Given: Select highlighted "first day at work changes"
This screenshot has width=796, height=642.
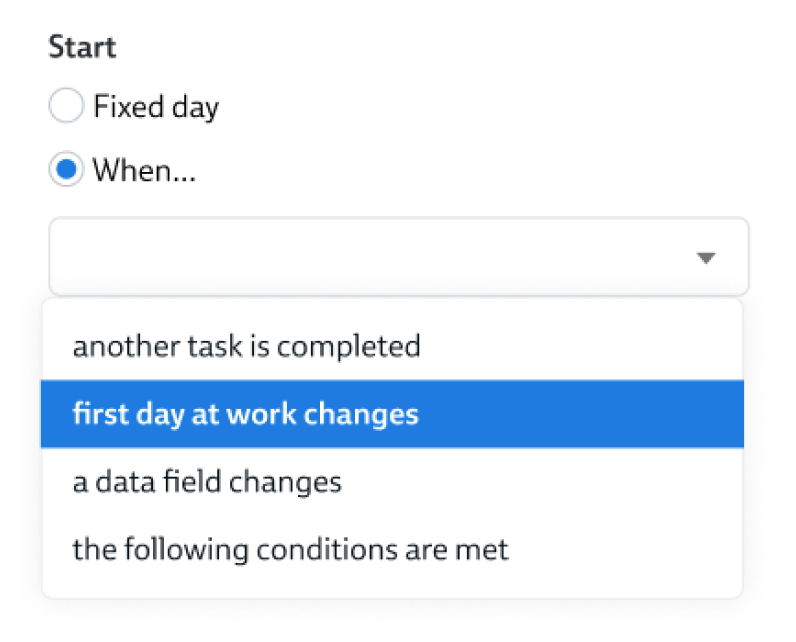Looking at the screenshot, I should (x=246, y=414).
